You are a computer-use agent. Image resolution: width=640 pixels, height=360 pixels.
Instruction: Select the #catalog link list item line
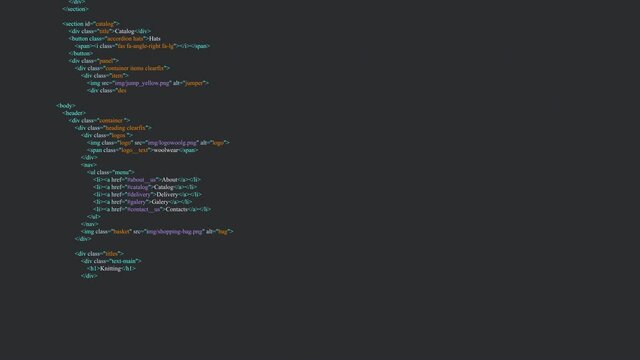[145, 187]
